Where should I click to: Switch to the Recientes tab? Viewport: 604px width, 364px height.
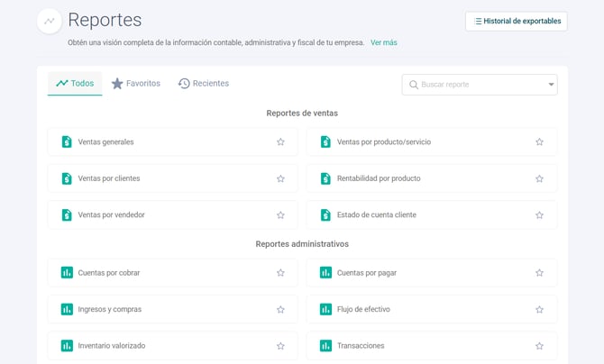click(x=204, y=83)
